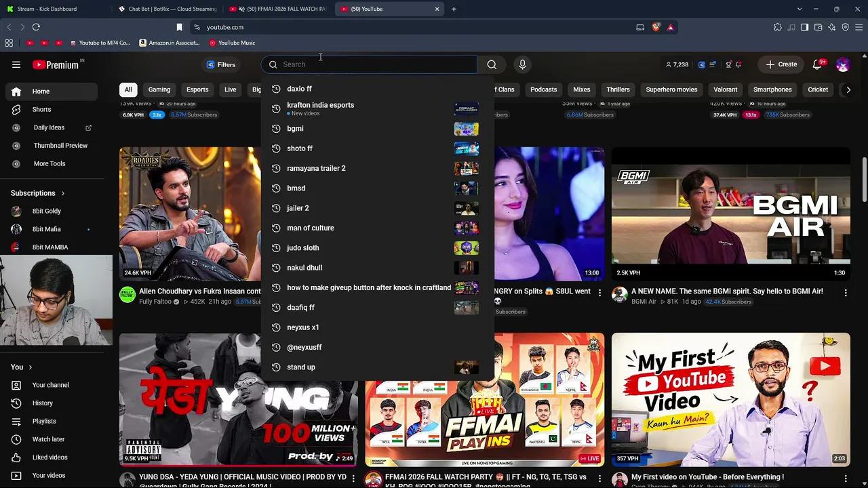
Task: Click YouTube Music bookmark
Action: pyautogui.click(x=232, y=43)
